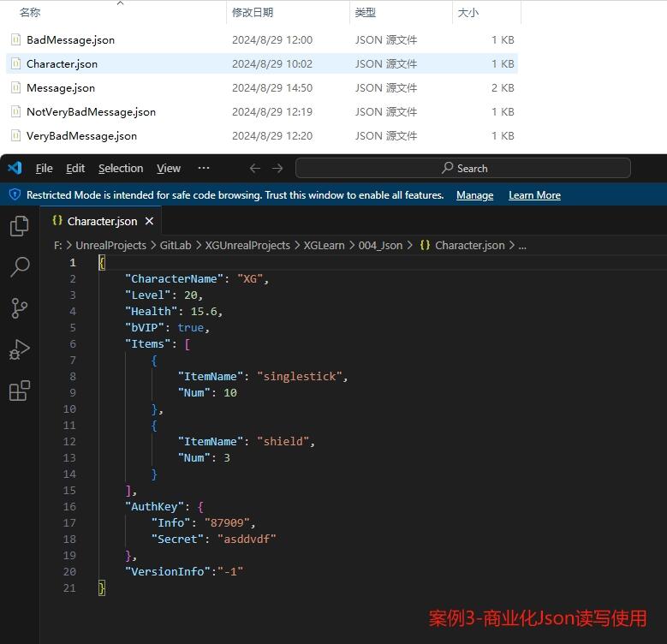Open the Explorer view in activity bar
Screen dimensions: 667x644
click(x=19, y=225)
